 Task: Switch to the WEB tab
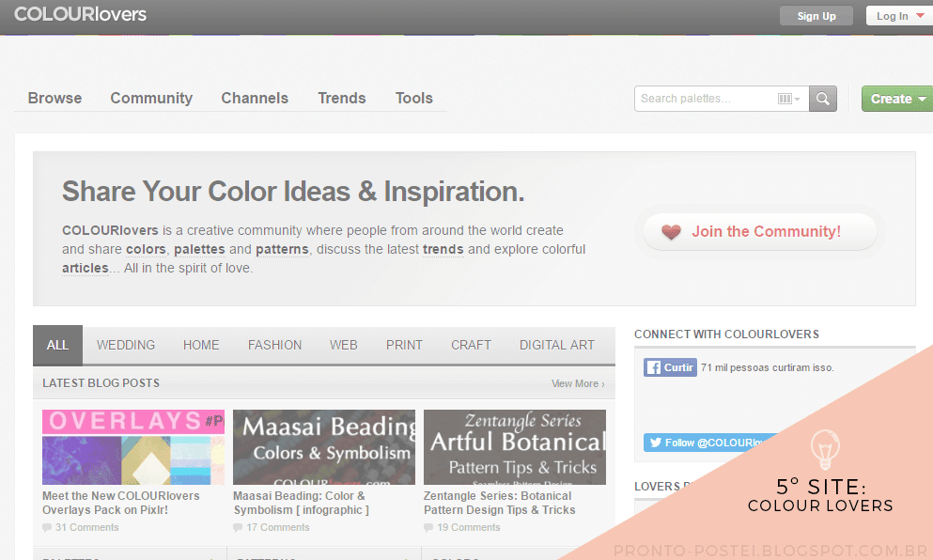343,345
